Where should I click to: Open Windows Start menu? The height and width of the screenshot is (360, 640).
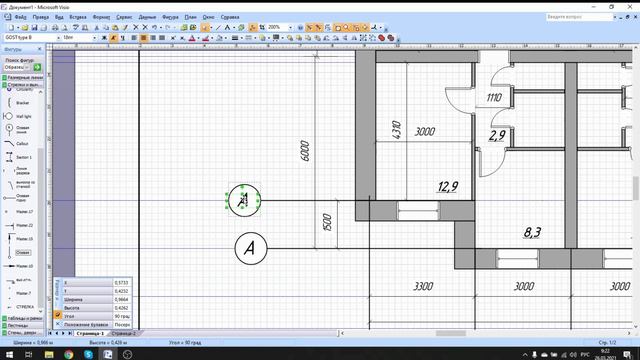(9, 354)
